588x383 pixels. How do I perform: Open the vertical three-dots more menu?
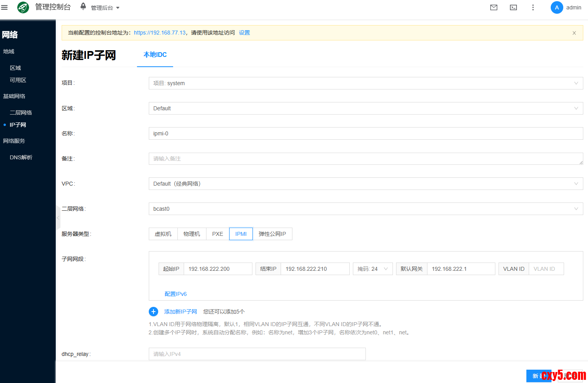click(x=533, y=7)
